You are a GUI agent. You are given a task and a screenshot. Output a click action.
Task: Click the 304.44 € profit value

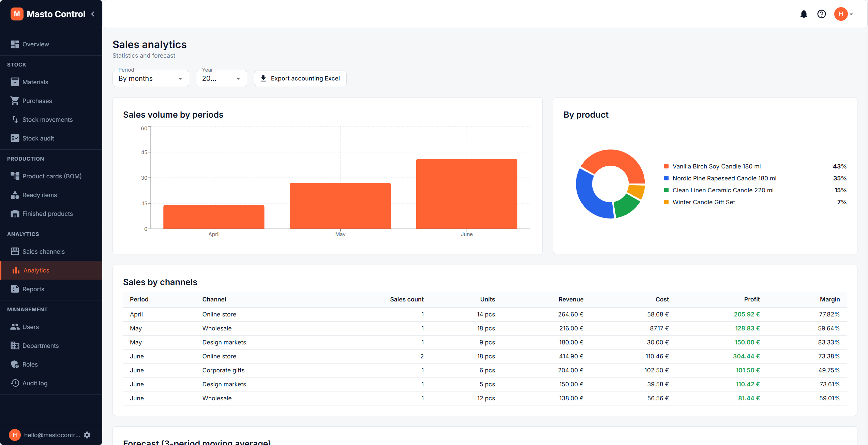tap(746, 356)
